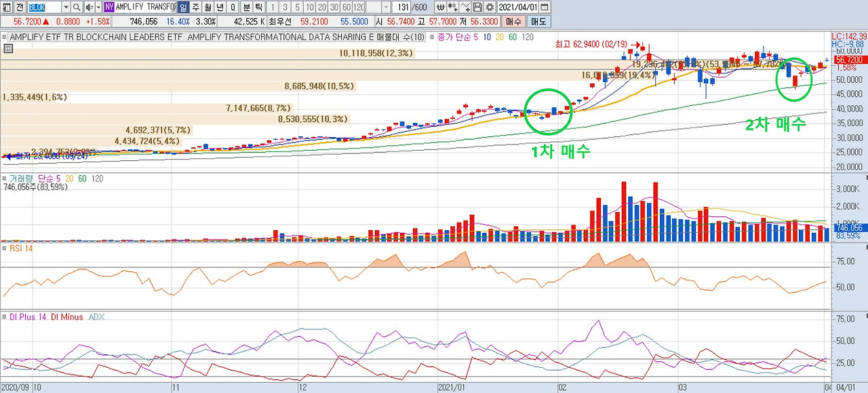Select the 틱 tick chart period

pyautogui.click(x=258, y=7)
